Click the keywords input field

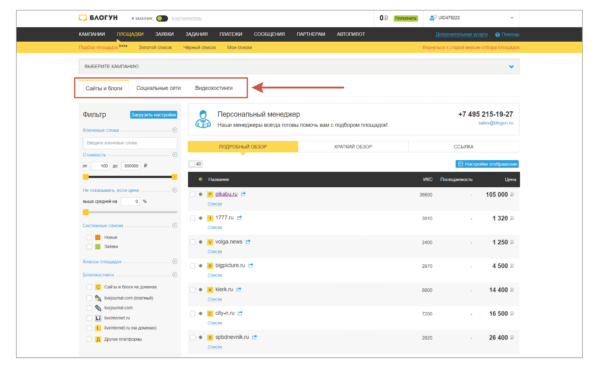point(130,143)
